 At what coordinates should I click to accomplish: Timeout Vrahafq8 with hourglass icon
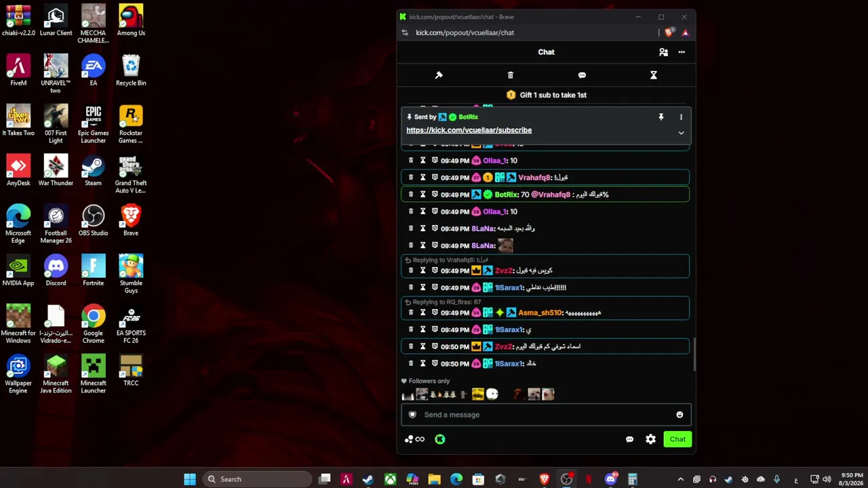click(422, 178)
